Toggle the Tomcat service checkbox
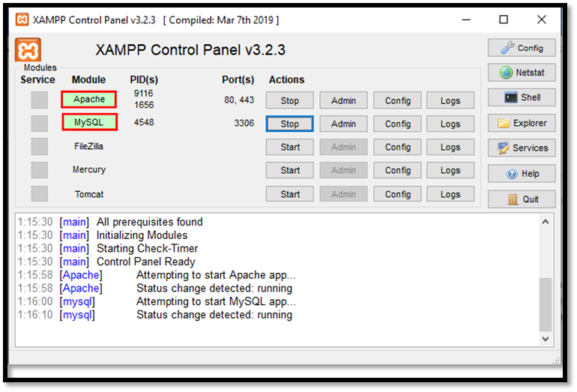Viewport: 577px width, 392px height. (39, 193)
